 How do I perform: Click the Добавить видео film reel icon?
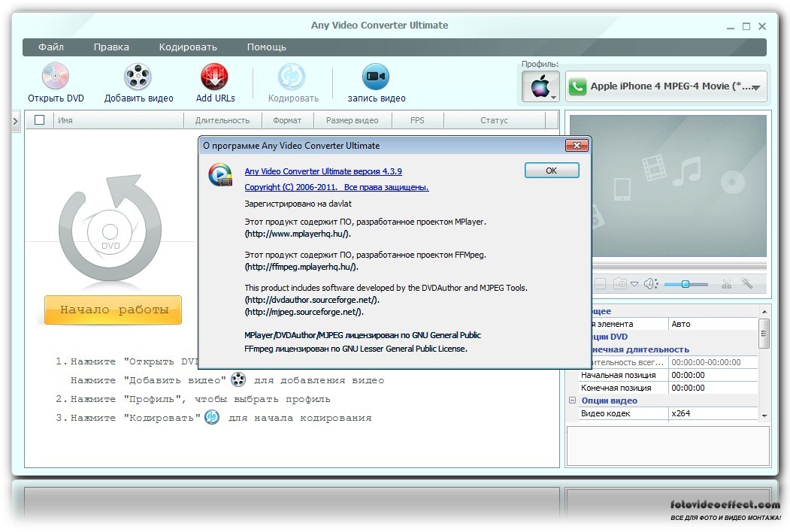click(138, 77)
